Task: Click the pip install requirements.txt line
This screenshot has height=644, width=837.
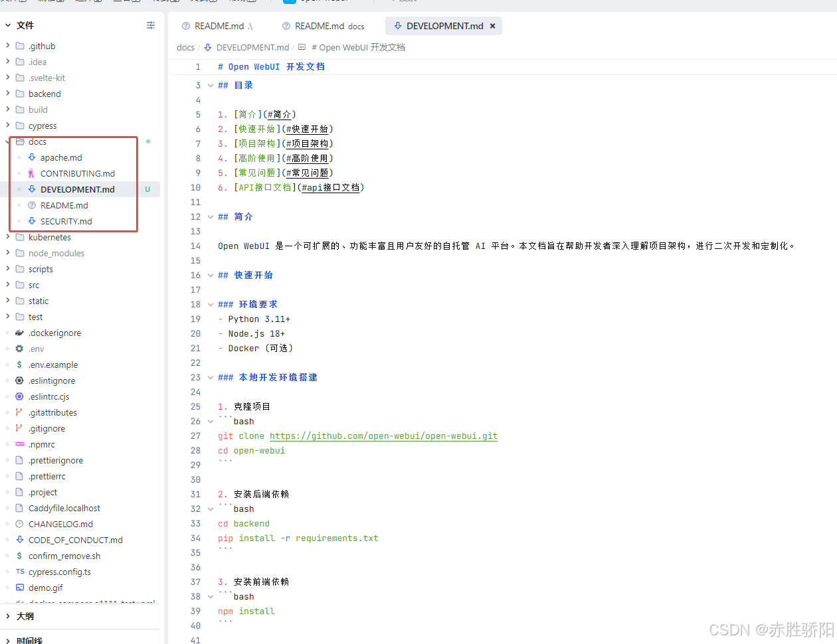Action: pyautogui.click(x=298, y=538)
